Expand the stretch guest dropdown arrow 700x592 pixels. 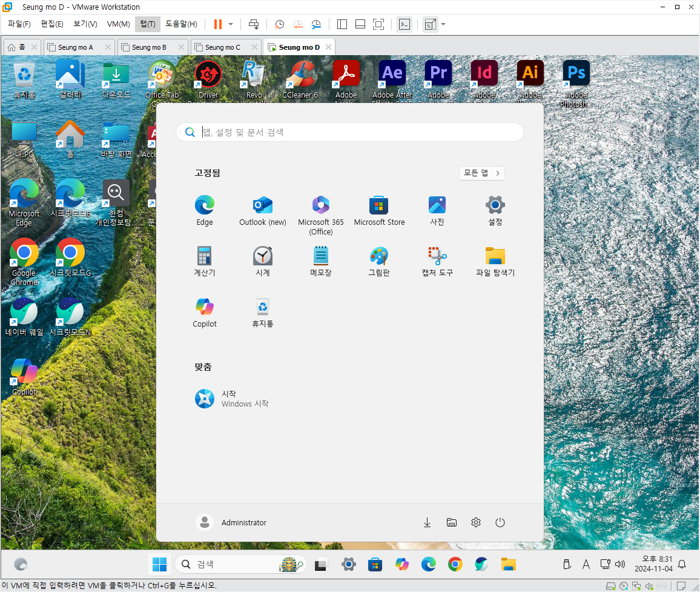tap(443, 24)
